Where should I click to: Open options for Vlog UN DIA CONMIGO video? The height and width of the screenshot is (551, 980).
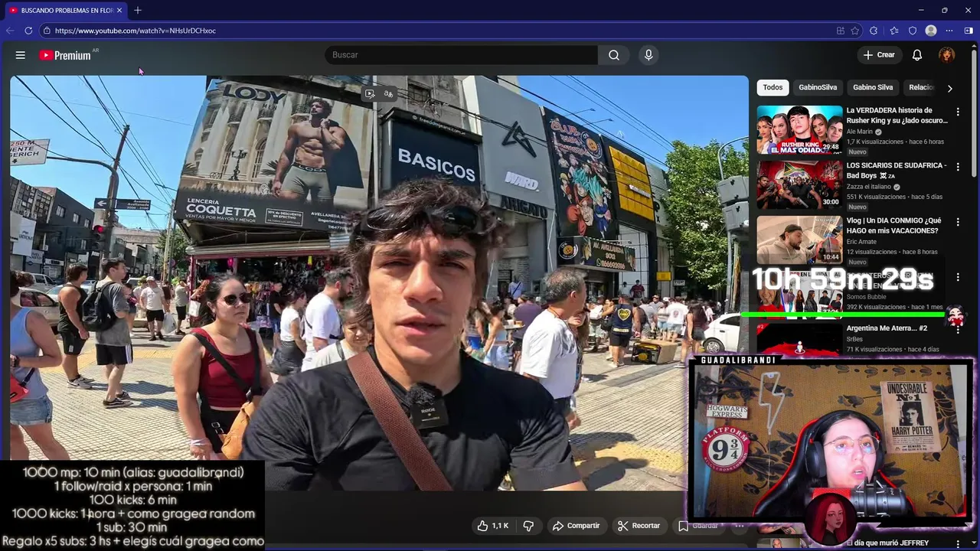tap(957, 222)
